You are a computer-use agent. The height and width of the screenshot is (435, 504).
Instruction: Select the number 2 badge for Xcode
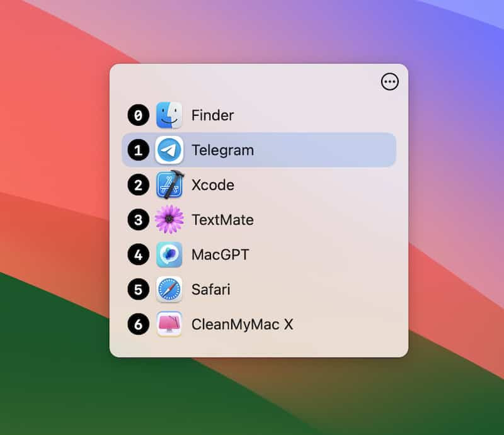138,185
